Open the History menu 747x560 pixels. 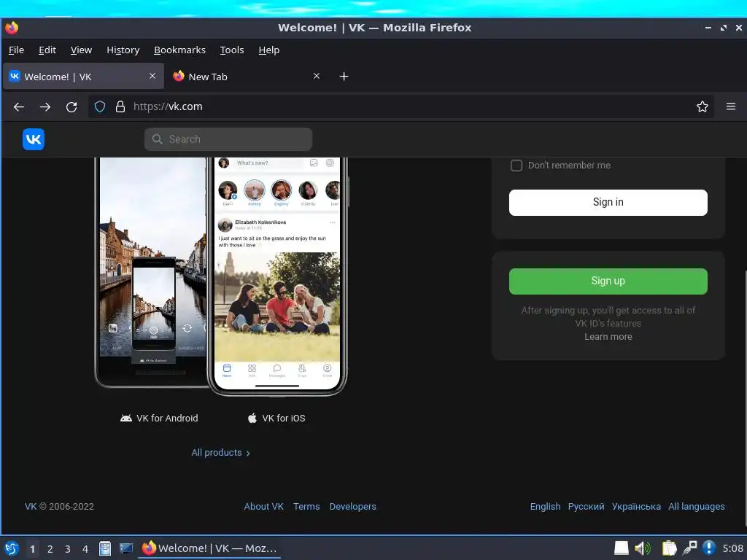click(x=123, y=50)
